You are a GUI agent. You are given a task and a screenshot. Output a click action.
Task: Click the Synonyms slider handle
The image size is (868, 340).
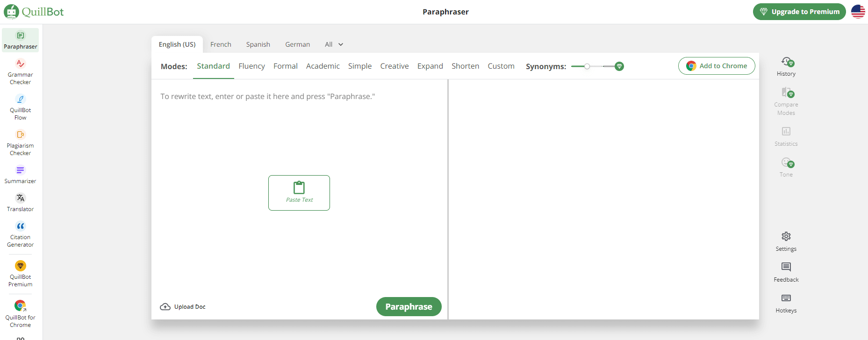click(x=587, y=66)
